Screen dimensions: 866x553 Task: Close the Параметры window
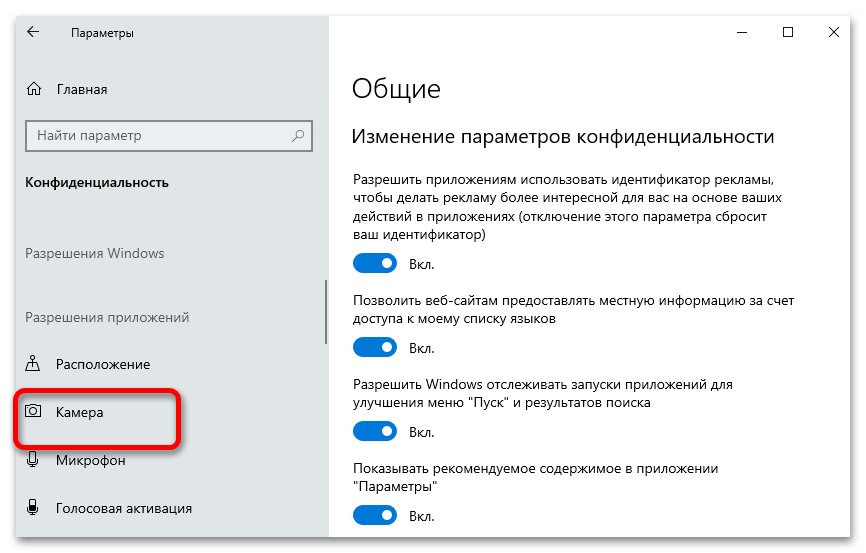[834, 32]
